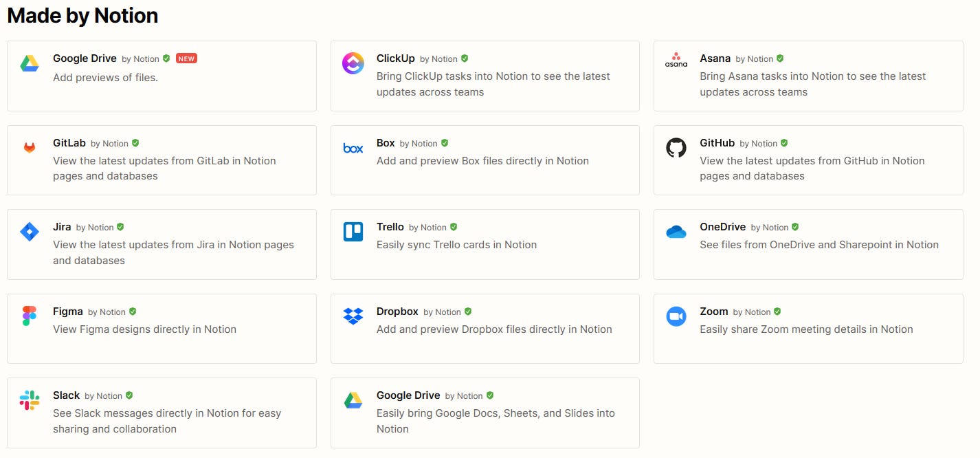Select the Slack integration title
980x458 pixels.
click(67, 395)
